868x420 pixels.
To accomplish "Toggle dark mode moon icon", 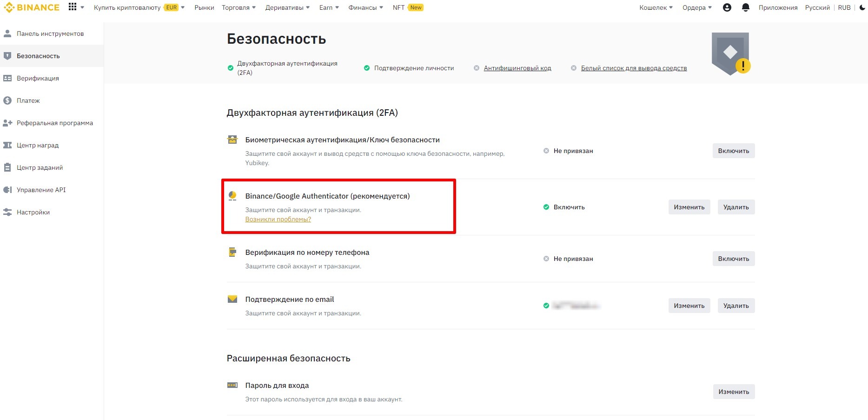I will pyautogui.click(x=862, y=7).
